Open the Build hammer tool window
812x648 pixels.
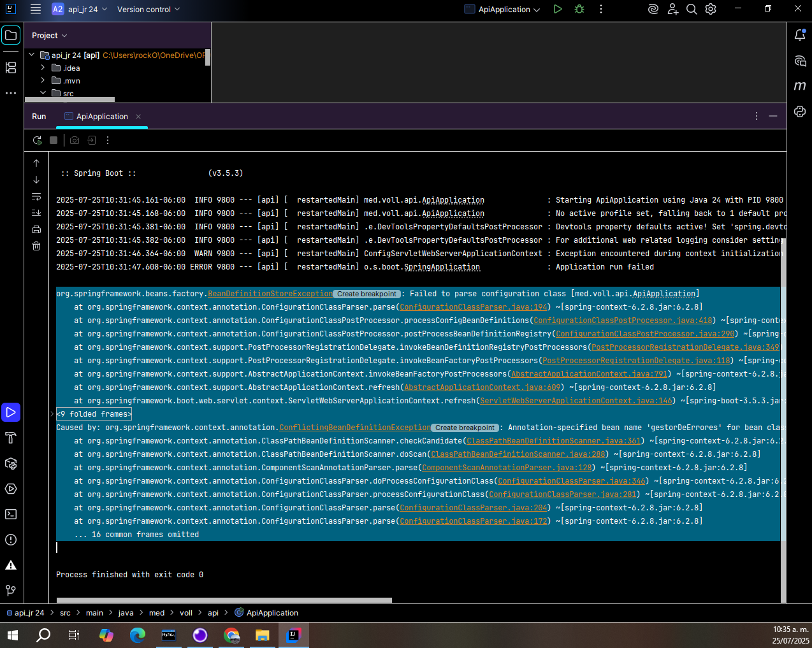tap(11, 438)
